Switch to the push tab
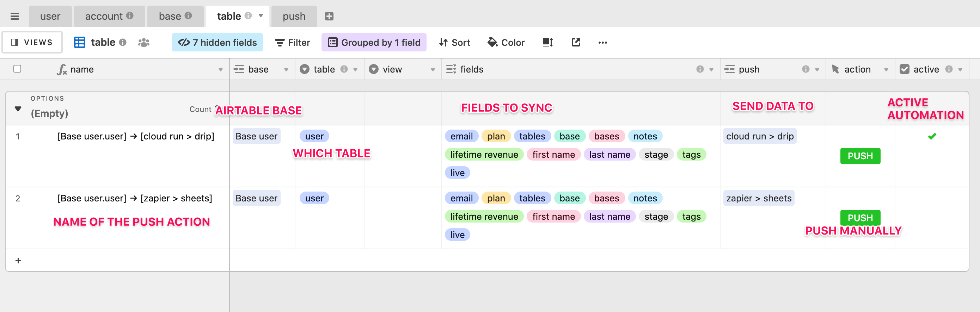 [294, 16]
